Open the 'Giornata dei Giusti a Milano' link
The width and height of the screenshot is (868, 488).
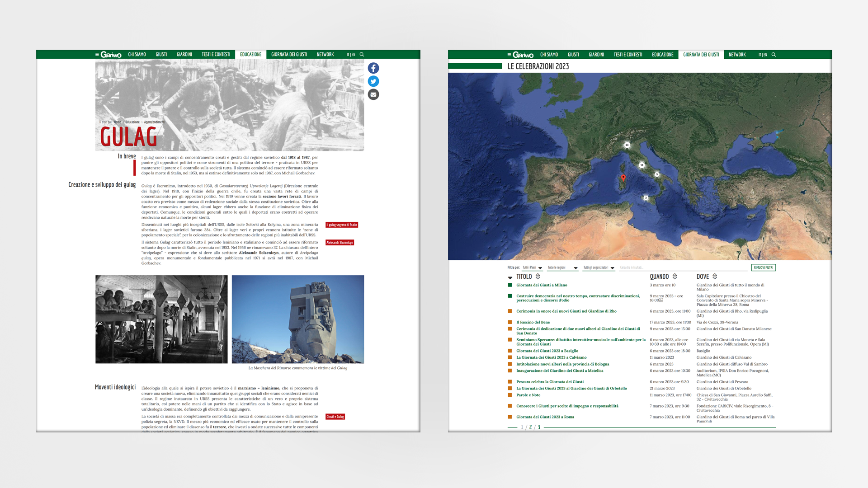(542, 285)
